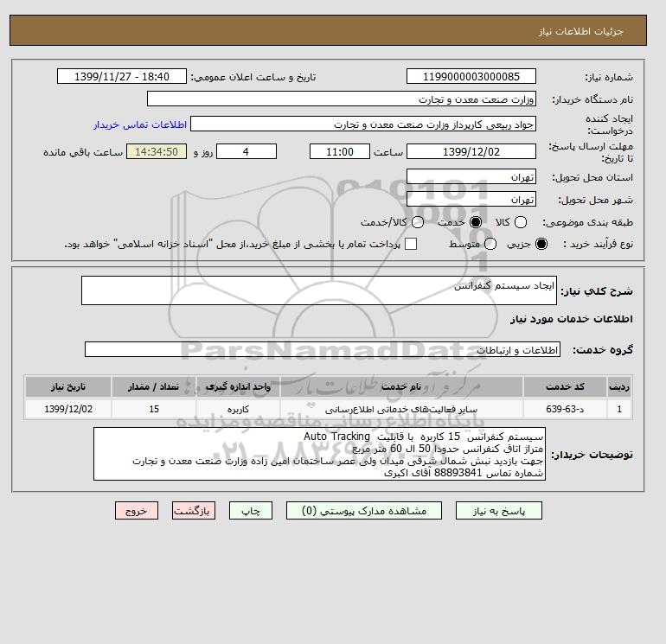The height and width of the screenshot is (644, 666).
Task: Click the deadline hour field 11:00
Action: pos(340,151)
